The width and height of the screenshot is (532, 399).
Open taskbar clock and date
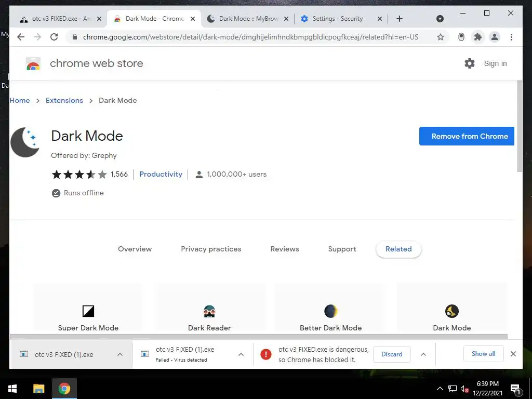(x=487, y=389)
